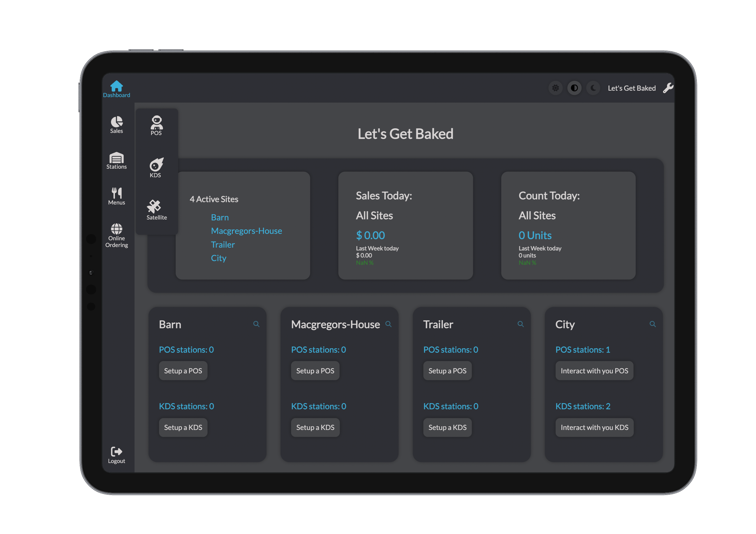Toggle the theme contrast switch
Viewport: 756px width, 534px height.
click(574, 88)
